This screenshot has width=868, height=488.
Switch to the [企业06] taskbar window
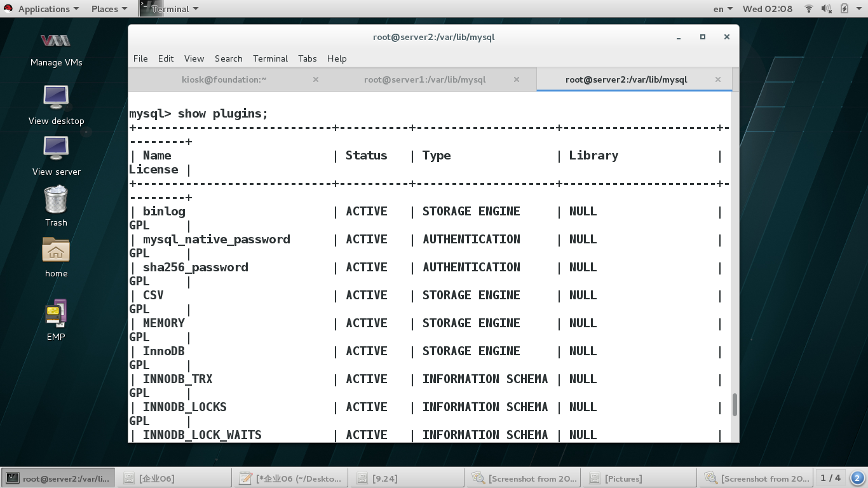pos(174,478)
